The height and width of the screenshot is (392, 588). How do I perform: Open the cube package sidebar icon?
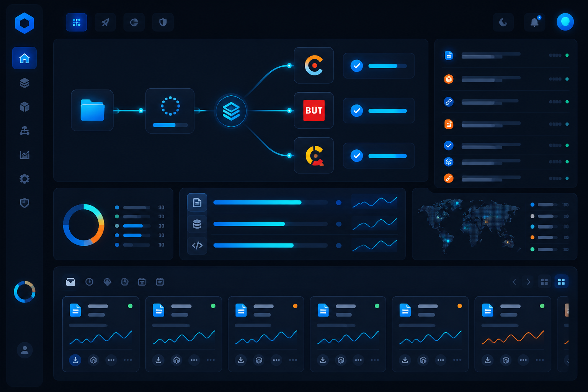pos(24,106)
